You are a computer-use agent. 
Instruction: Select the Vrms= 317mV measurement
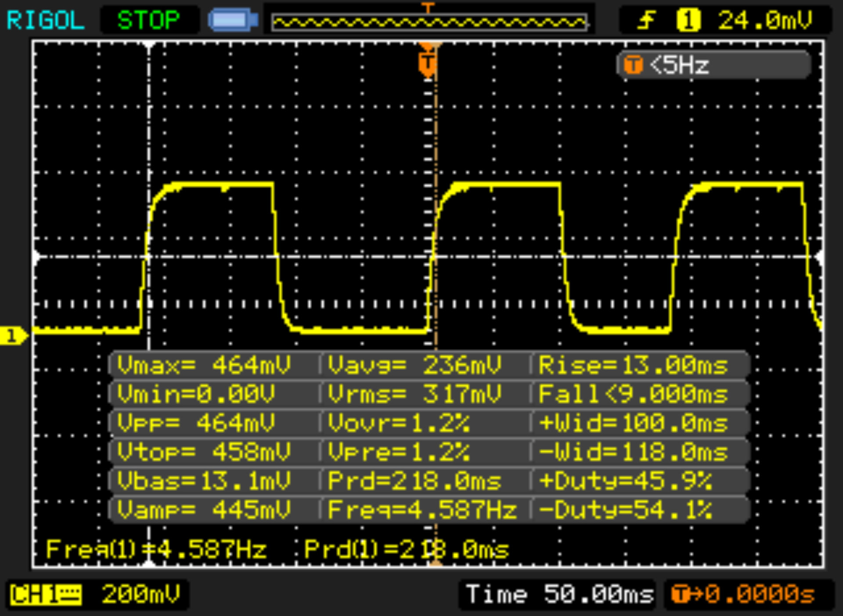[414, 394]
